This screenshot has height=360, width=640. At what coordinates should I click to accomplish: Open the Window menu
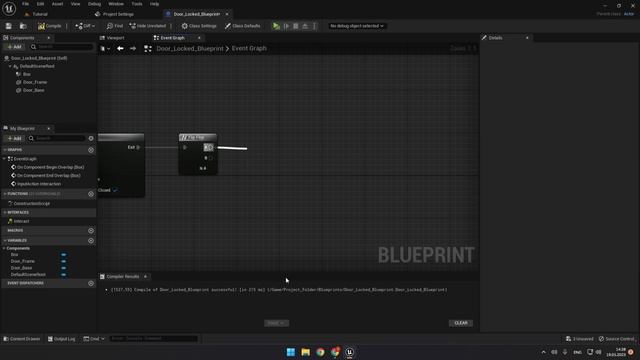tap(116, 4)
